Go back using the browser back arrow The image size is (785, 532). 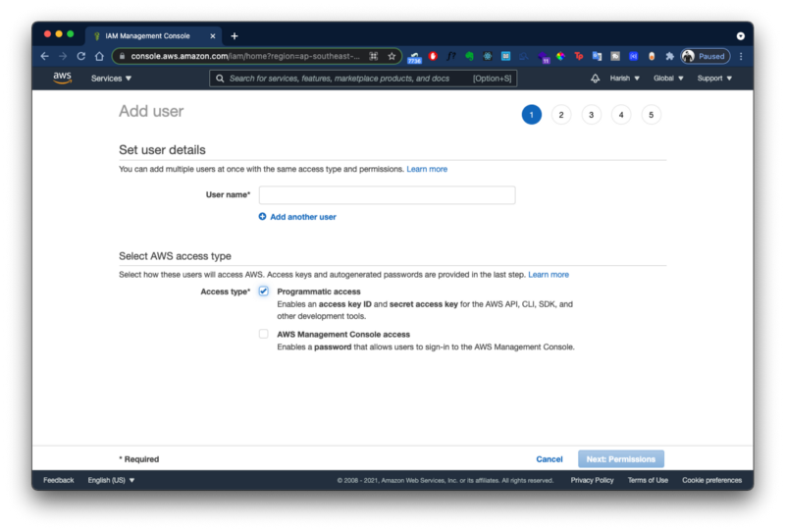coord(44,56)
